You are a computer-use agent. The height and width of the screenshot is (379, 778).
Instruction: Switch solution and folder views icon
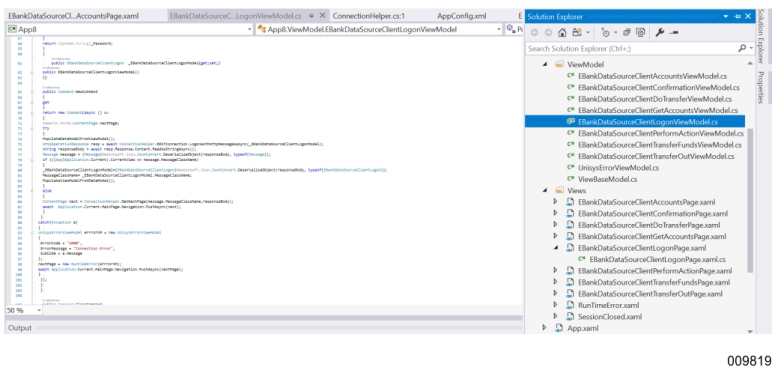coord(577,33)
